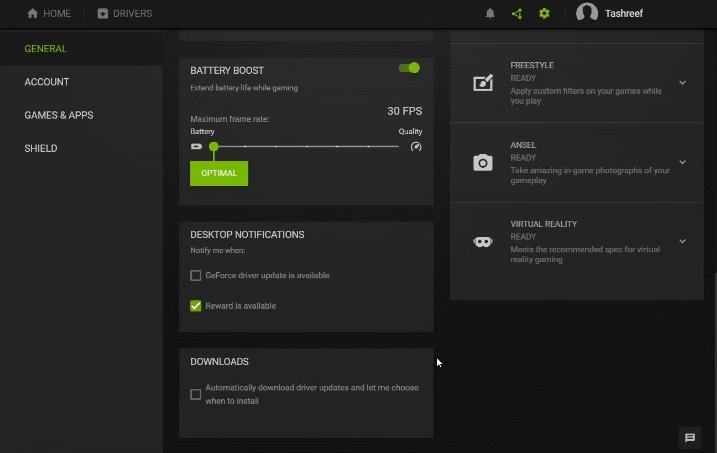Click the DESKTOP NOTIFICATIONS heading
717x453 pixels.
click(x=247, y=234)
